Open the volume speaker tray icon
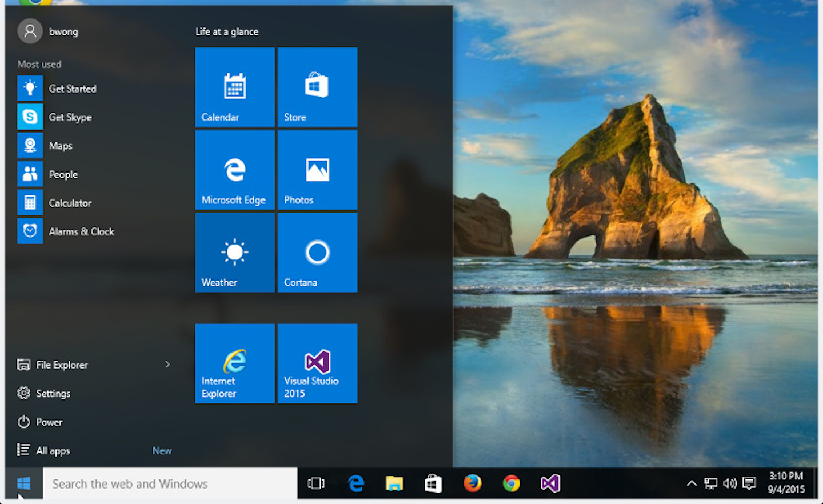 (729, 483)
